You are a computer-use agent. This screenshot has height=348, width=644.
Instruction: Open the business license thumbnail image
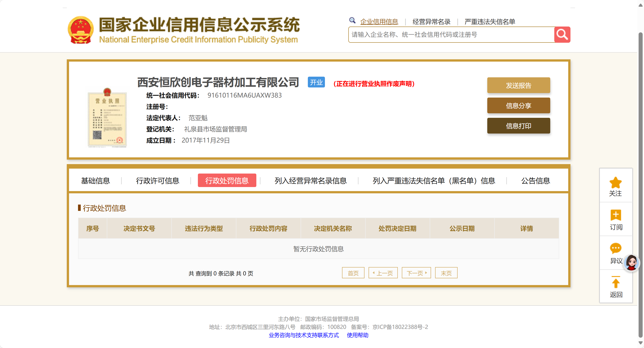coord(107,118)
